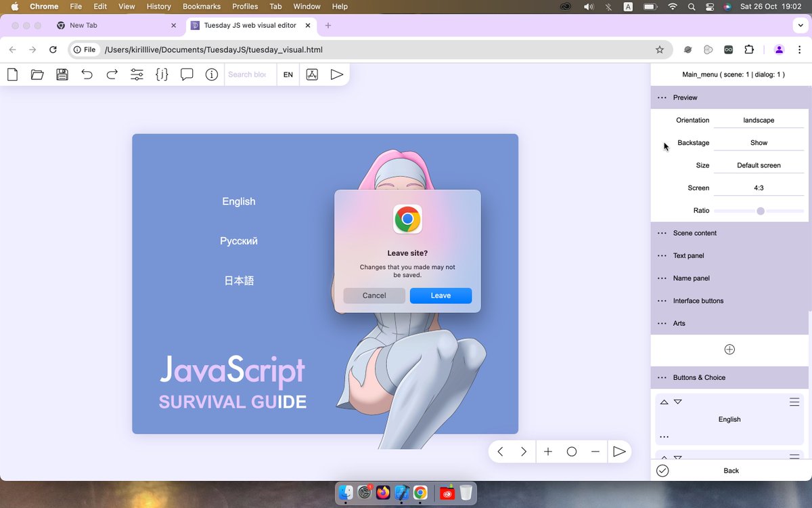Image resolution: width=812 pixels, height=508 pixels.
Task: Select Русский on the scene preview
Action: pos(239,241)
